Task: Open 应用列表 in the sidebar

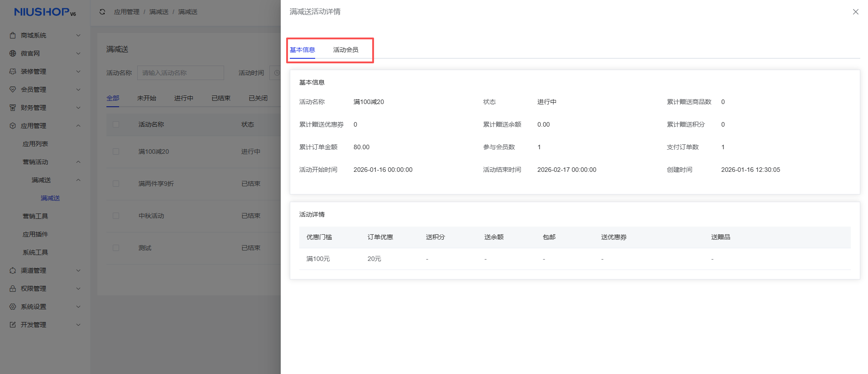Action: click(35, 144)
